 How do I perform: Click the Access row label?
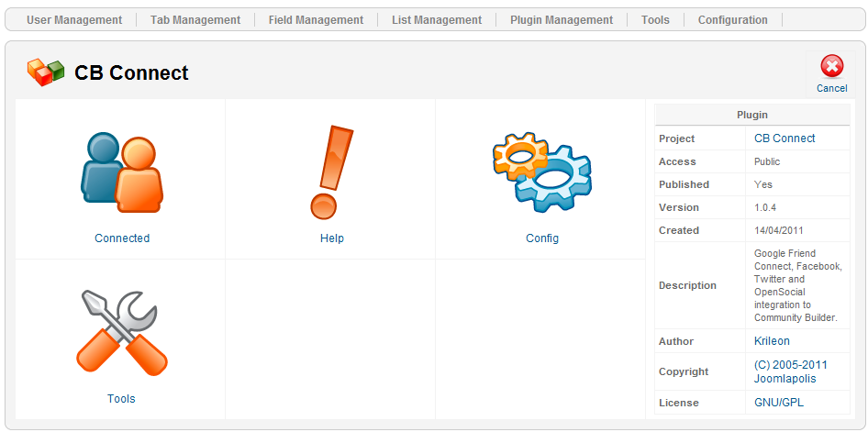click(x=677, y=162)
